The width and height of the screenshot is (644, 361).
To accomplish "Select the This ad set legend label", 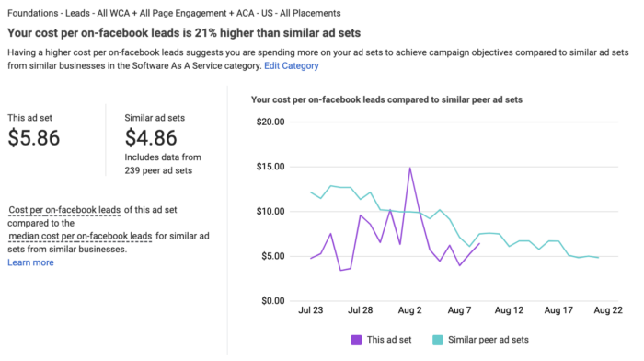I will [x=389, y=340].
